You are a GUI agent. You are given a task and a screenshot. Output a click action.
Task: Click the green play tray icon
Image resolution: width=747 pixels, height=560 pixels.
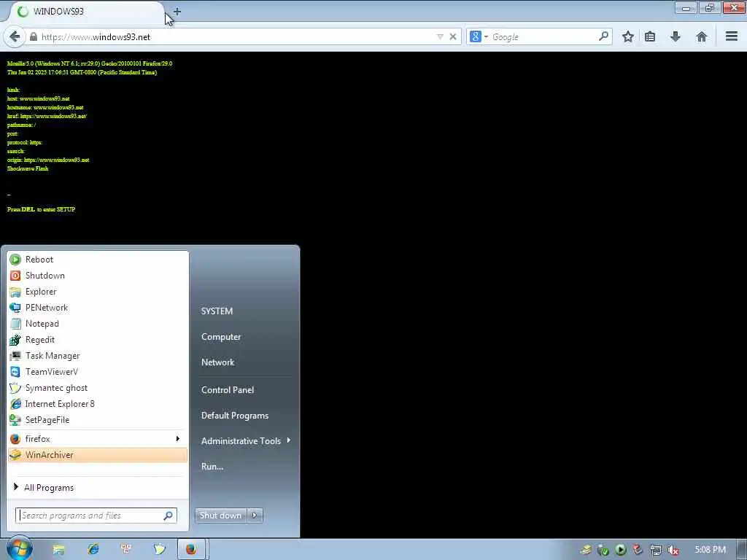tap(620, 550)
